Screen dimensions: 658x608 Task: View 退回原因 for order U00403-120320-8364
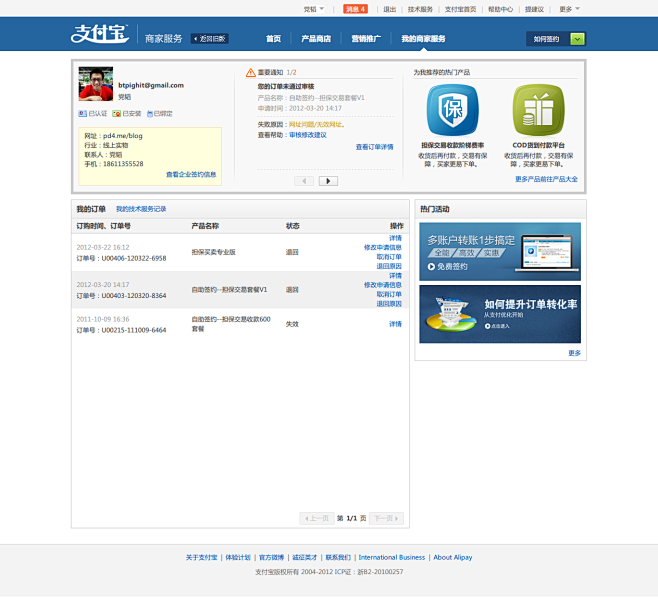point(389,304)
